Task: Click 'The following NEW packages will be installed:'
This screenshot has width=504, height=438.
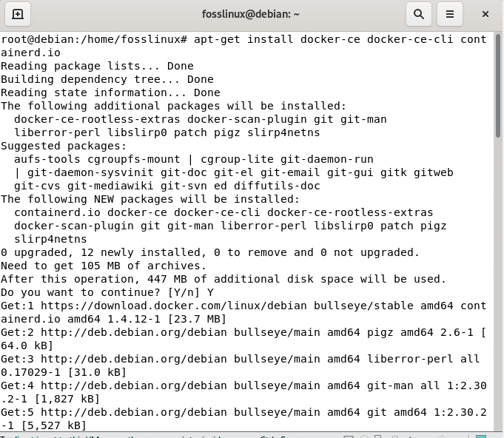Action: (150, 199)
